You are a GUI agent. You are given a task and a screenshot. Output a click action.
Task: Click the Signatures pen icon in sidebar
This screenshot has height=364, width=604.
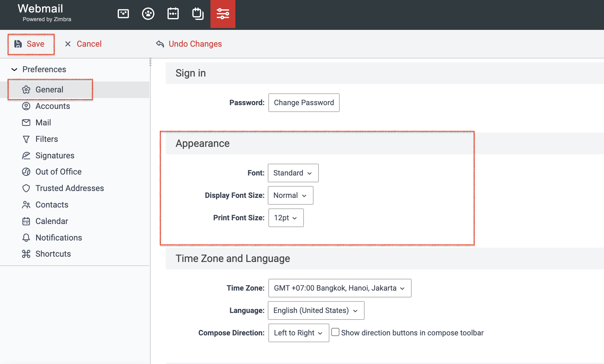click(26, 156)
